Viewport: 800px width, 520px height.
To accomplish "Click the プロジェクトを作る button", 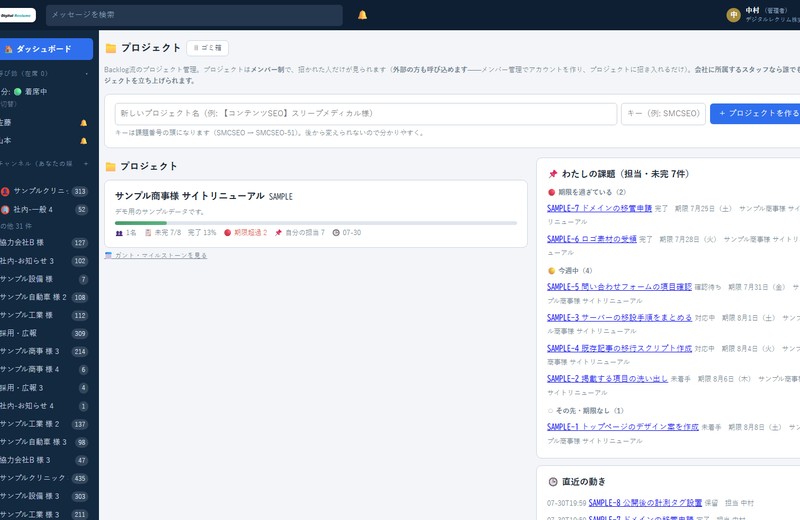I will pos(756,113).
